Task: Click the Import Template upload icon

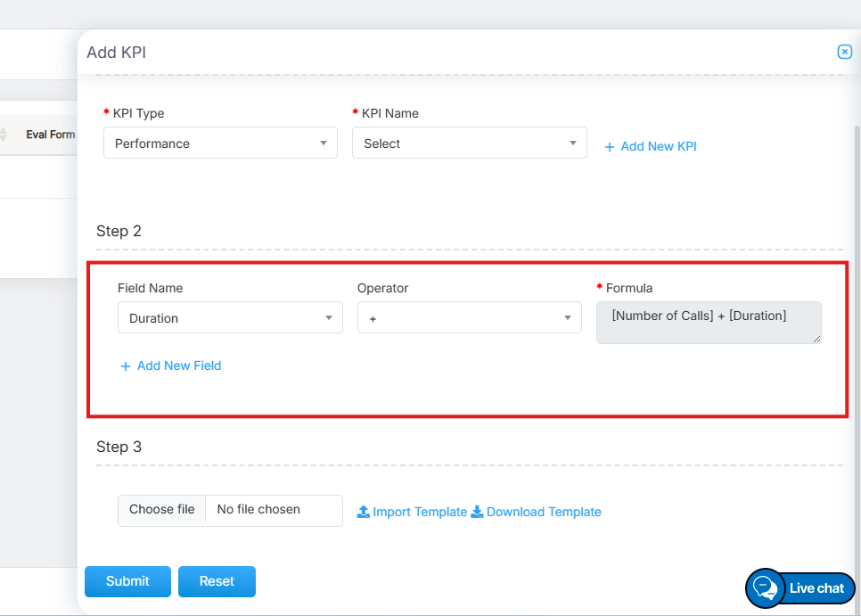Action: coord(364,512)
